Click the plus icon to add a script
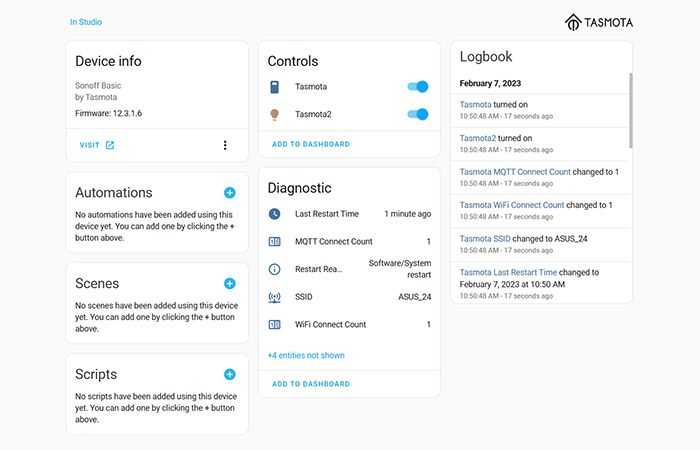The width and height of the screenshot is (700, 450). 229,375
